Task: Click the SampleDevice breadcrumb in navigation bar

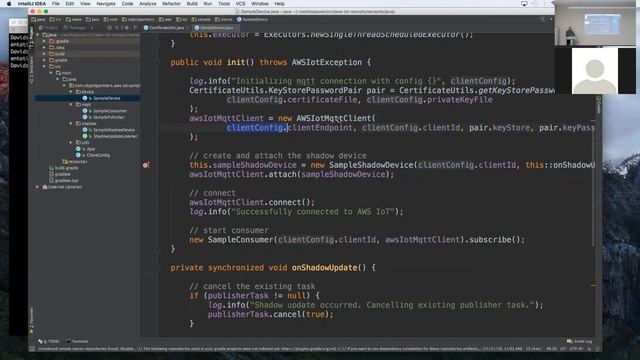Action: point(253,19)
